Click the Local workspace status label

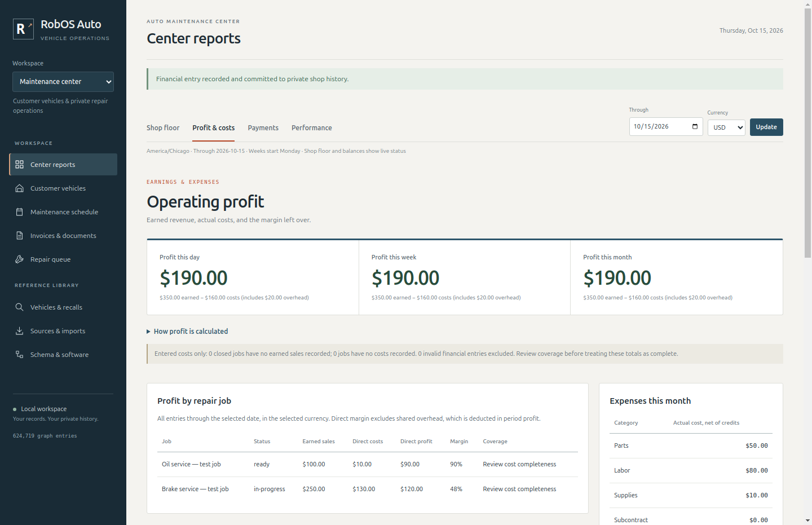click(44, 409)
